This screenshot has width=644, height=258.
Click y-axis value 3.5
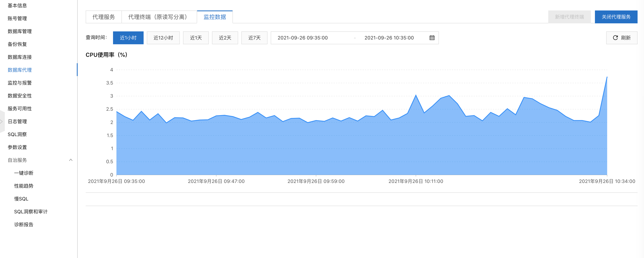tap(109, 83)
